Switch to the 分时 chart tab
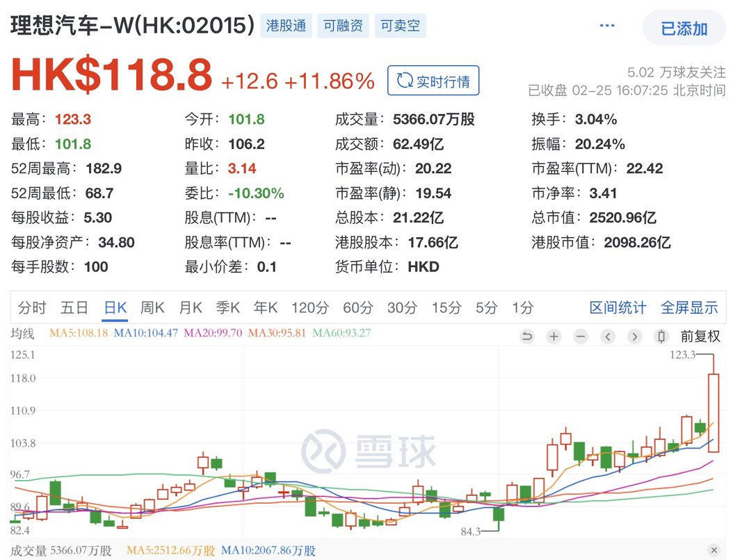 pyautogui.click(x=33, y=307)
